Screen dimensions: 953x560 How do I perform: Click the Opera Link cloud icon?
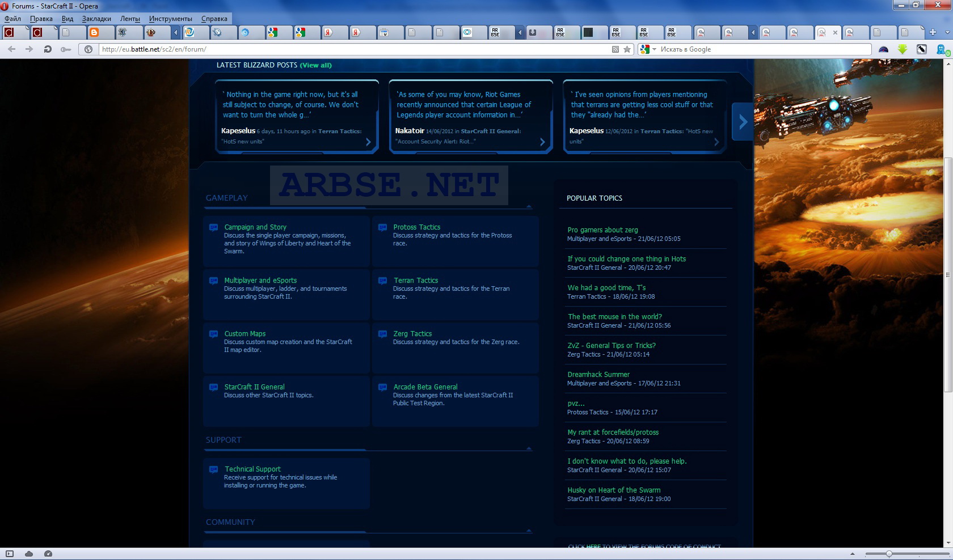pyautogui.click(x=29, y=554)
